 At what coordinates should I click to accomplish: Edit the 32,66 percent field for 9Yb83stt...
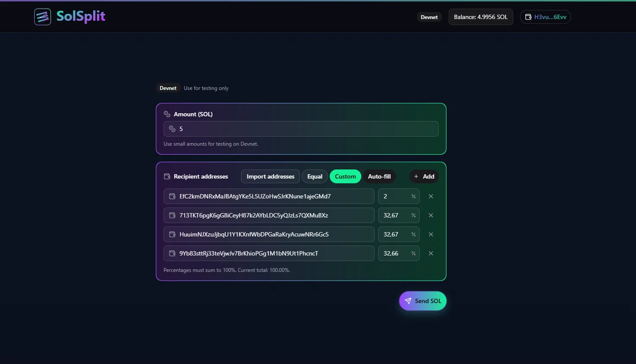pos(399,253)
